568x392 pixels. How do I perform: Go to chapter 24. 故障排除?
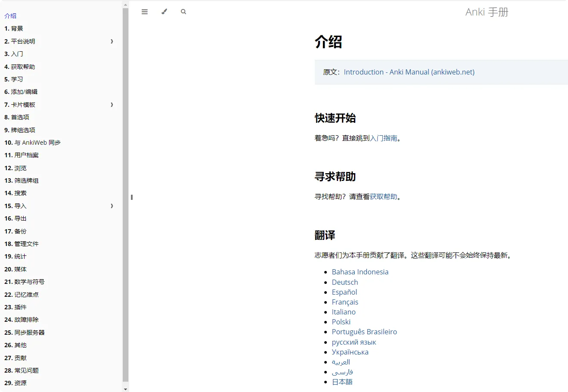coord(22,320)
